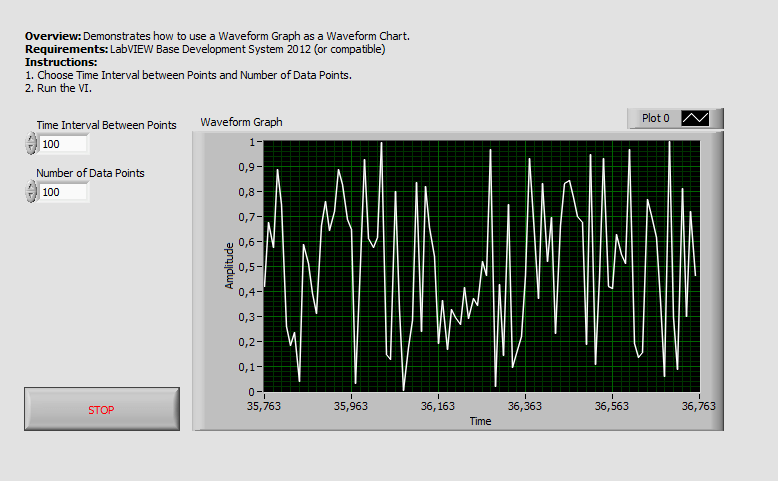This screenshot has width=778, height=481.
Task: Click the y-axis minimum value 0
Action: pyautogui.click(x=252, y=392)
